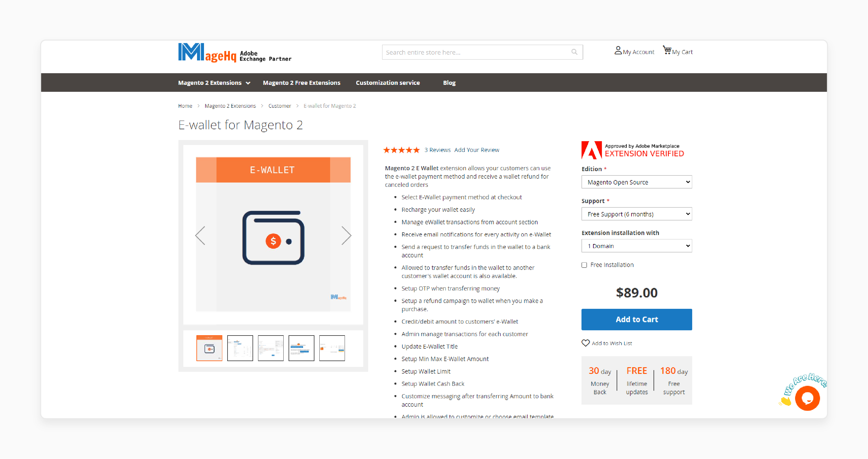The height and width of the screenshot is (459, 868).
Task: Click 'Update E-Wallet Title' bullet
Action: coord(429,346)
